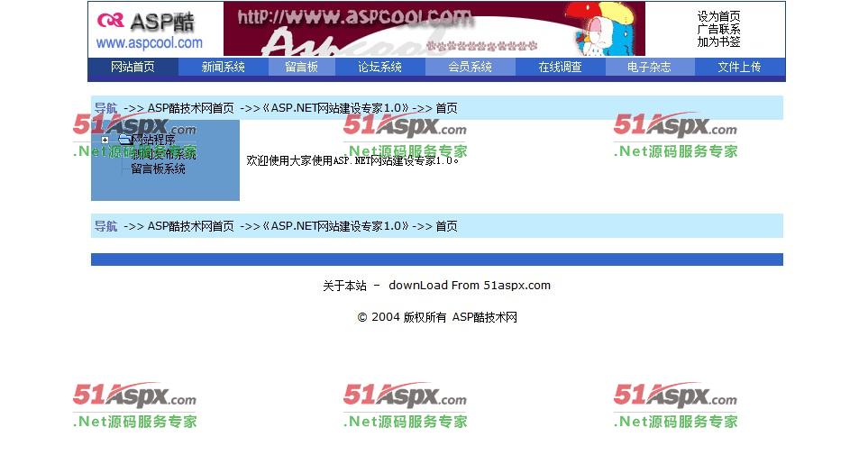Click ASP酷技术网首页 in the upper breadcrumb bar
Screen dimensions: 868x455
pos(190,108)
